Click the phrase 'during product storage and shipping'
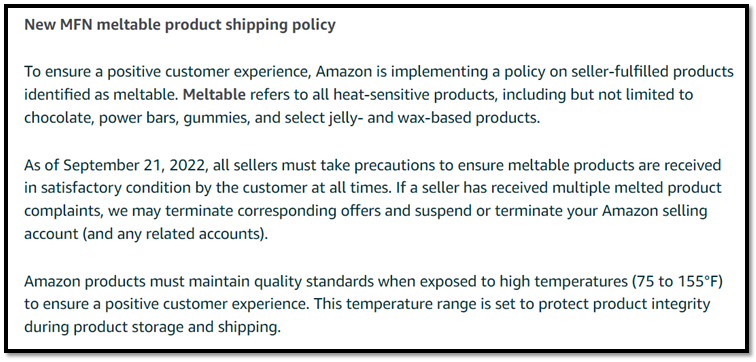This screenshot has width=756, height=362. (152, 328)
